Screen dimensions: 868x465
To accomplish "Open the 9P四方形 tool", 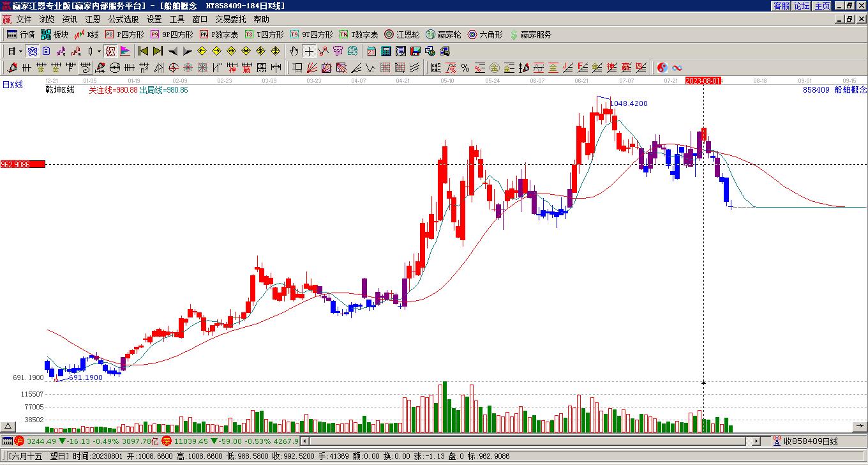I will click(x=172, y=34).
